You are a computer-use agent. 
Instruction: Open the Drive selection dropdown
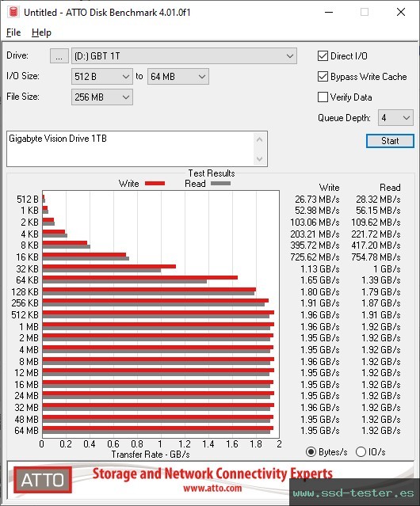click(x=184, y=56)
